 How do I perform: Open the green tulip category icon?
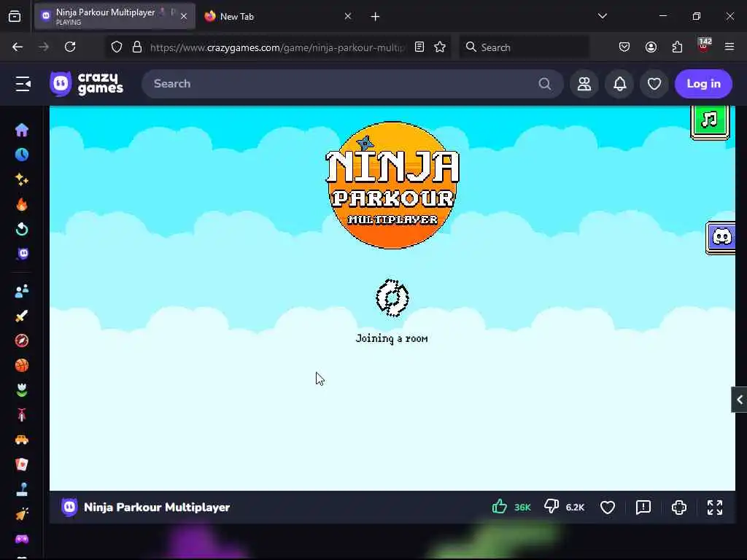pyautogui.click(x=22, y=390)
